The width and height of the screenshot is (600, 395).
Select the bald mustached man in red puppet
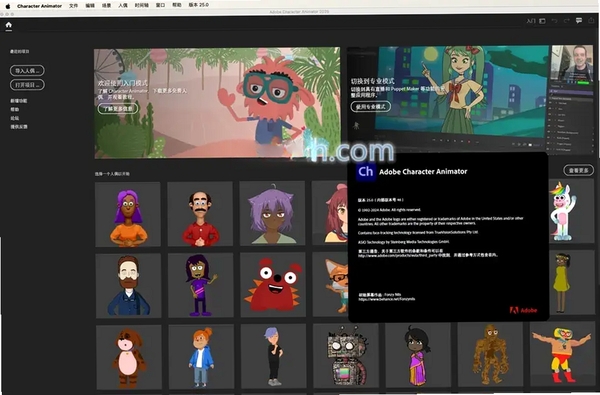[200, 214]
